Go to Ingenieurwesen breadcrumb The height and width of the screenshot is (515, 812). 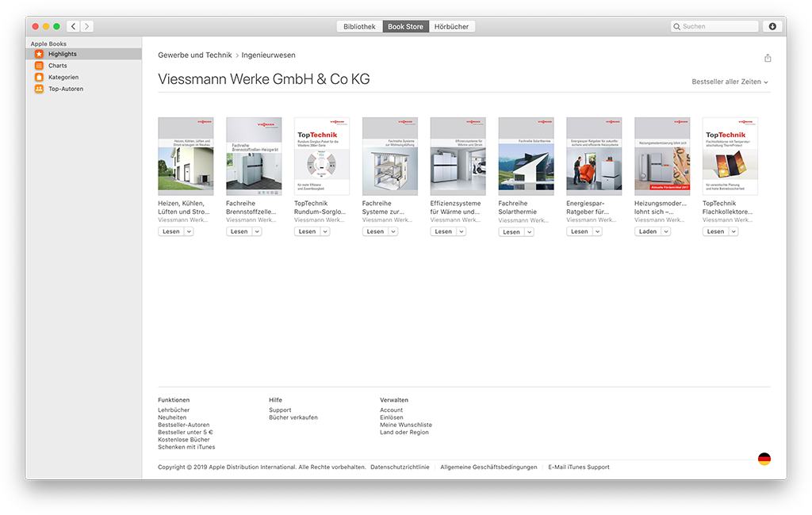268,55
